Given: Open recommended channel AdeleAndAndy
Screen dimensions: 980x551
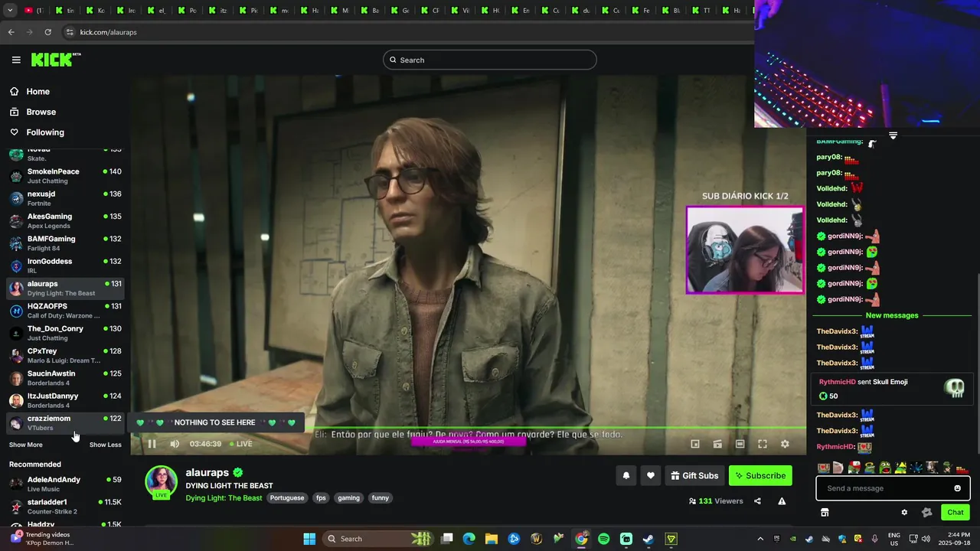Looking at the screenshot, I should pos(65,484).
